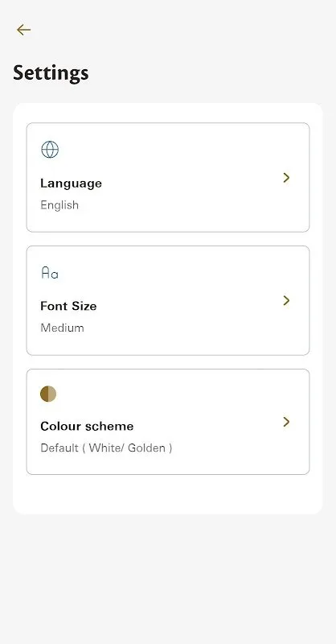Screen dimensions: 336x644
Task: Expand the Font Size chevron arrow
Action: tap(286, 300)
